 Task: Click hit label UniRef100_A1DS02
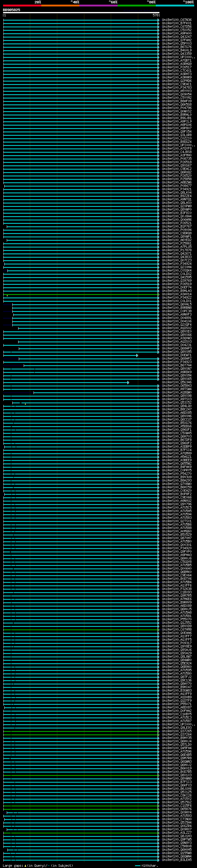177,328
